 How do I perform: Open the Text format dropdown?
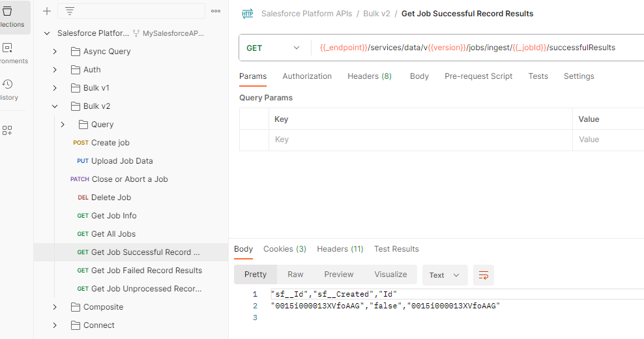pos(444,275)
